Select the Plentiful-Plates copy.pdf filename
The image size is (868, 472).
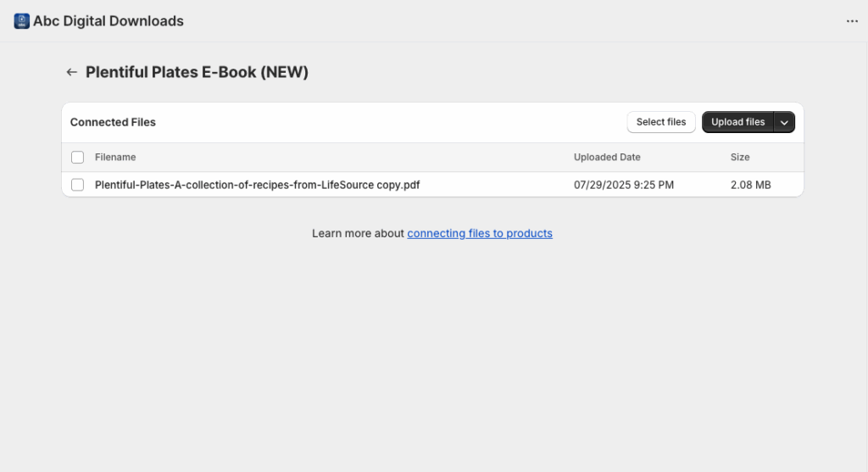coord(258,185)
